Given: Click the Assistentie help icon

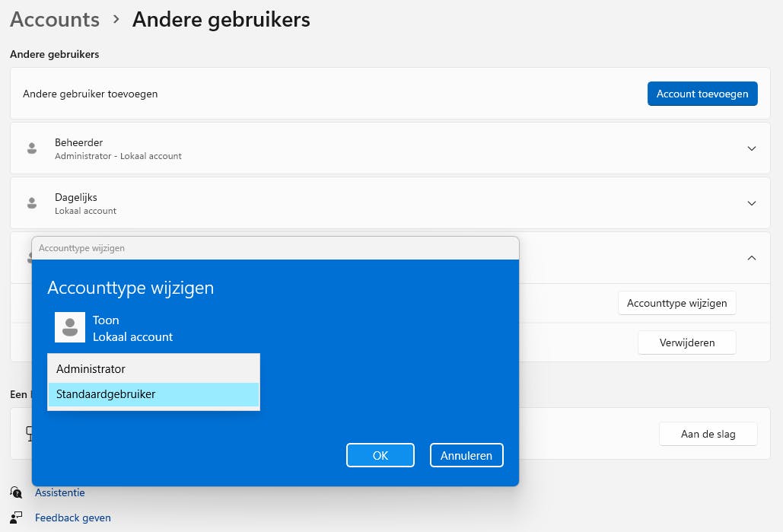Looking at the screenshot, I should click(x=16, y=492).
